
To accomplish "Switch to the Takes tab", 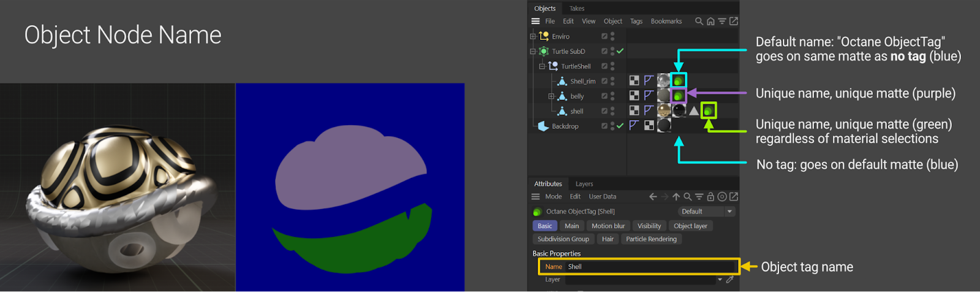I will click(x=576, y=9).
